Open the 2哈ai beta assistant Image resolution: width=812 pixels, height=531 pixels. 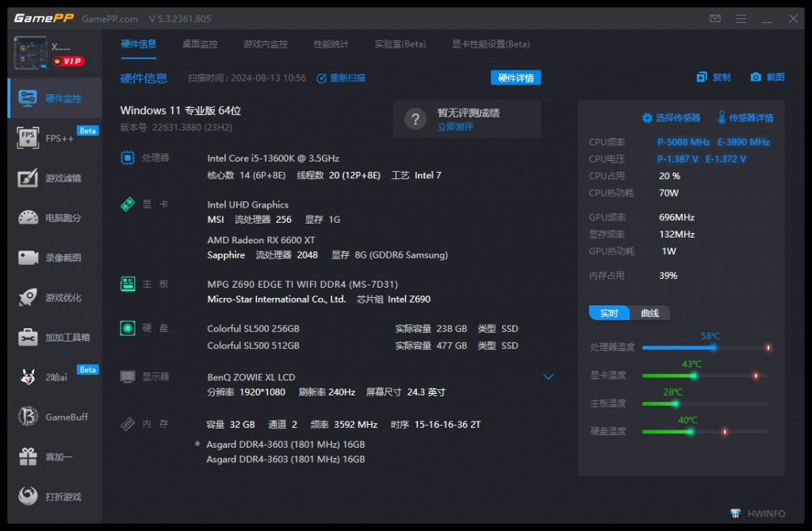click(x=55, y=377)
